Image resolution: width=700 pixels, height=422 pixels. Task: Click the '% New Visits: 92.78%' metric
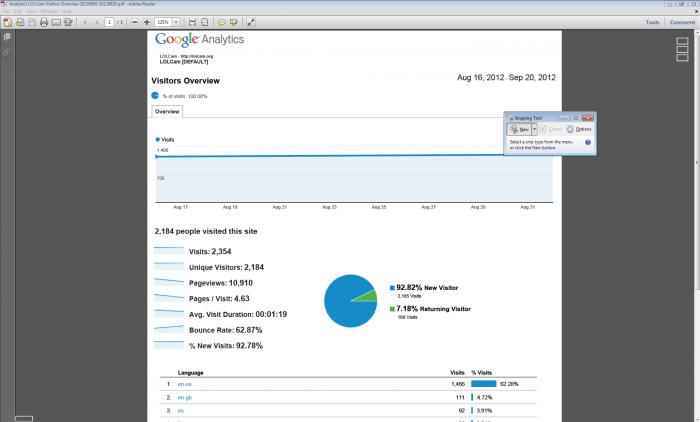click(x=226, y=346)
